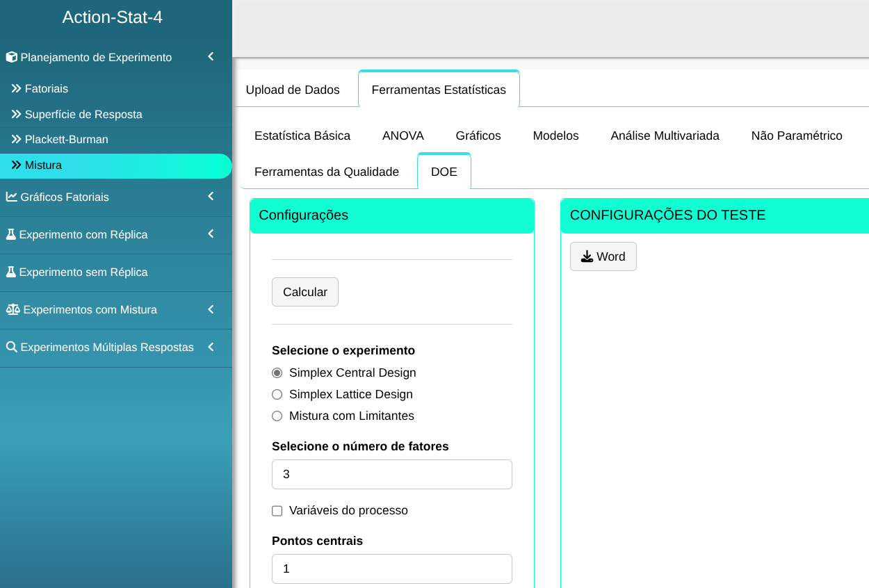Expand Experimentos com Mistura submenu chevron
This screenshot has height=588, width=869.
211,310
